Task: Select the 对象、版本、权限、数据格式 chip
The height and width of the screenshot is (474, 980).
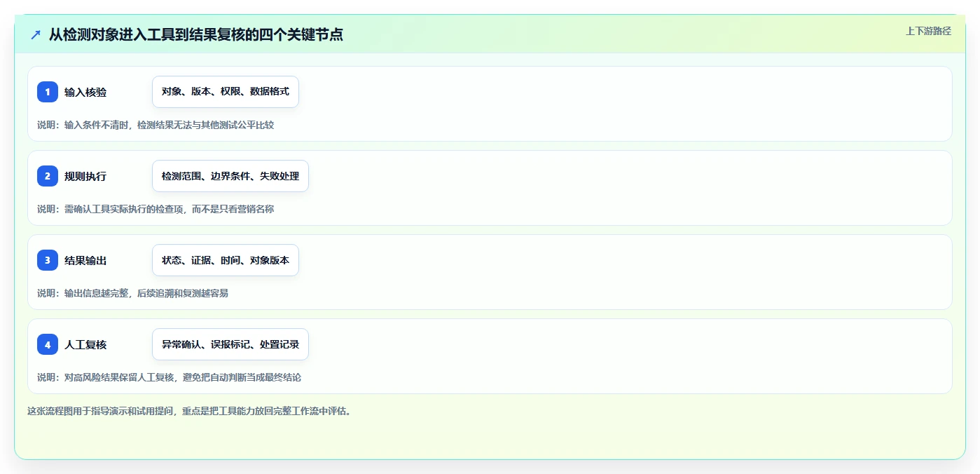Action: [226, 92]
